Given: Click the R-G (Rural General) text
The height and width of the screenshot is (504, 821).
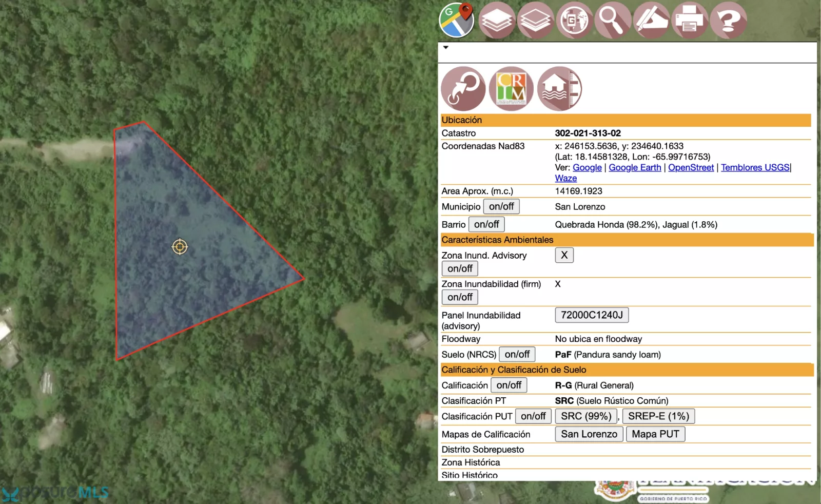Looking at the screenshot, I should [x=594, y=385].
